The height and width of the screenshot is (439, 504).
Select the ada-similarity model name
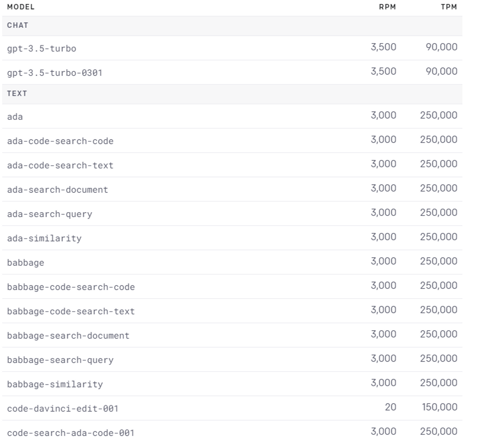[x=44, y=238]
